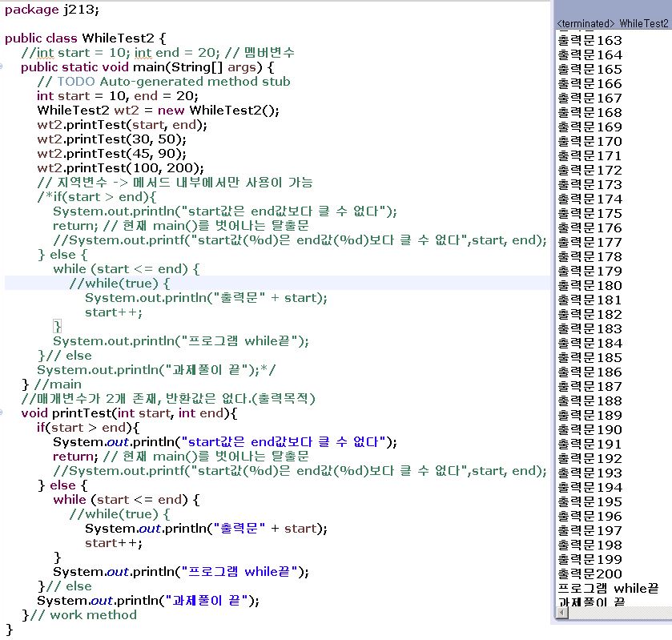This screenshot has width=672, height=640.
Task: Place cursor on 'package j213;' line
Action: pos(52,10)
